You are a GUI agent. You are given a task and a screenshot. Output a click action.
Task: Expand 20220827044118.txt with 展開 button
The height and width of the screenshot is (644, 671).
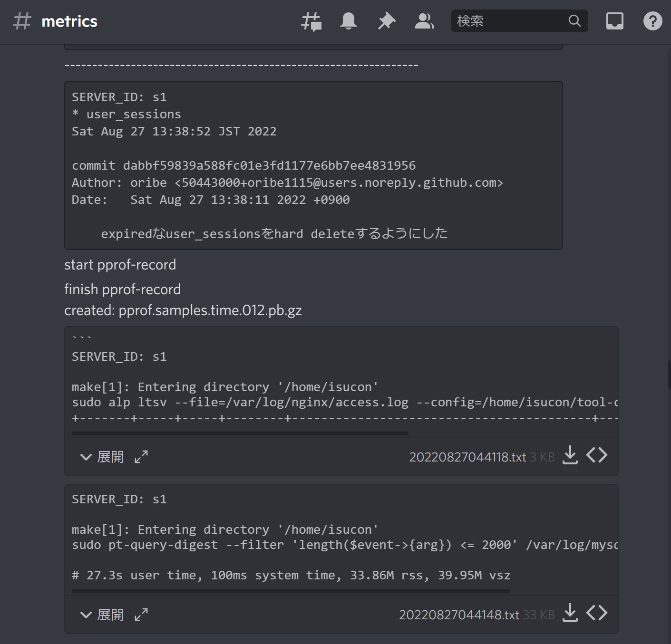[102, 457]
